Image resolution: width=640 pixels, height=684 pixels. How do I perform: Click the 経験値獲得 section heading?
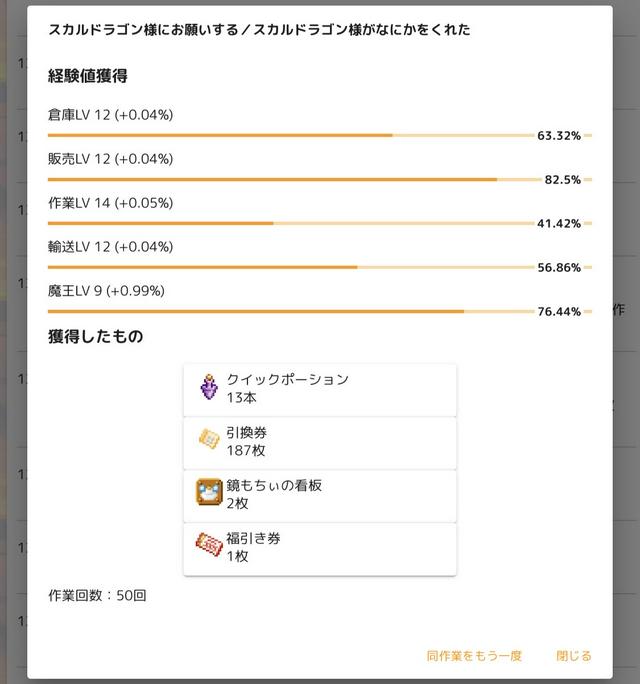point(88,76)
